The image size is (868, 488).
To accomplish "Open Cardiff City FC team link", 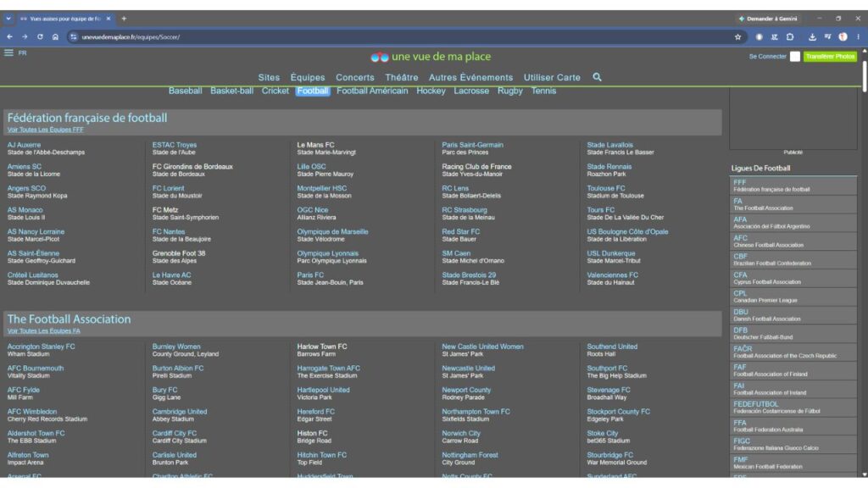I will tap(175, 434).
